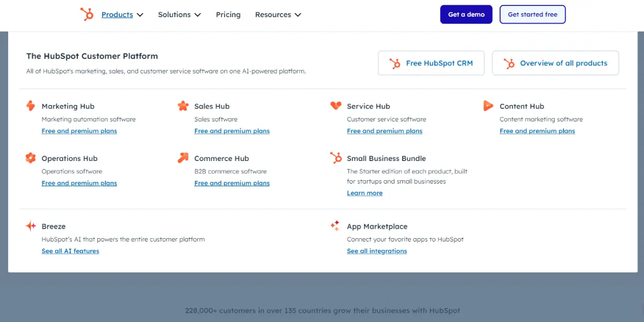Open the Pricing menu item
Viewport: 644px width, 322px height.
pyautogui.click(x=228, y=14)
